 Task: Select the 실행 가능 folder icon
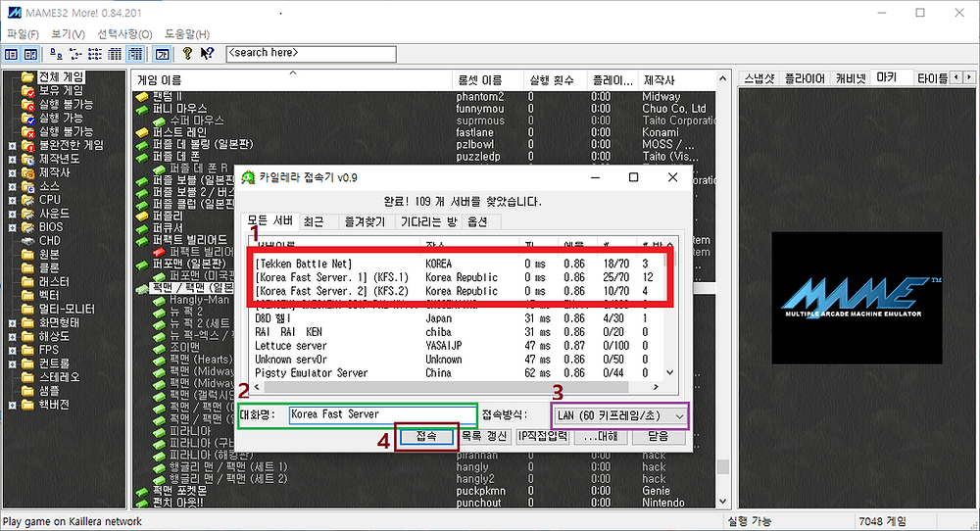26,119
